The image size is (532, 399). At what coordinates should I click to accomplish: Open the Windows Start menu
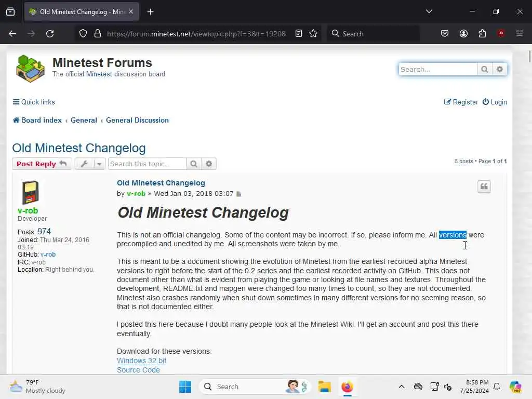coord(185,387)
